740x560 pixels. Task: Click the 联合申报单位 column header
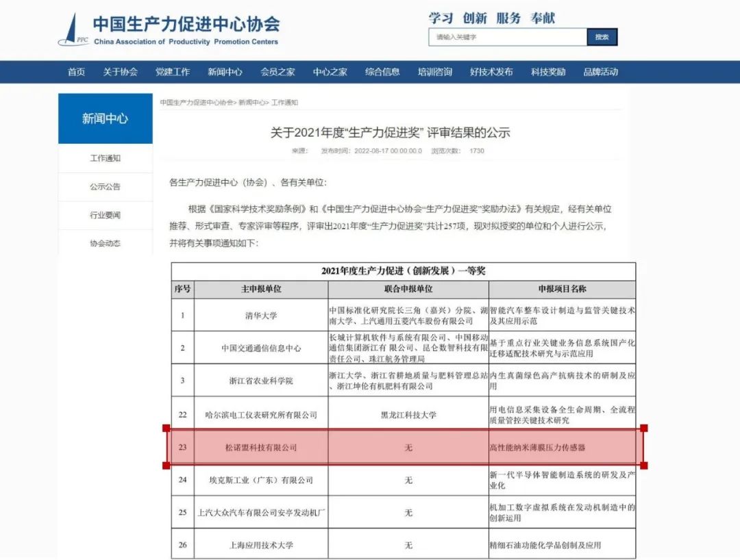(x=408, y=289)
